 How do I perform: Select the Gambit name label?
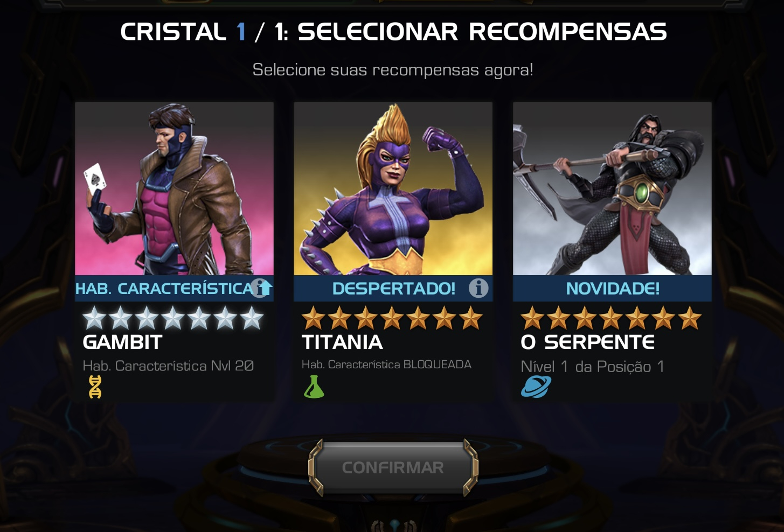pos(122,342)
